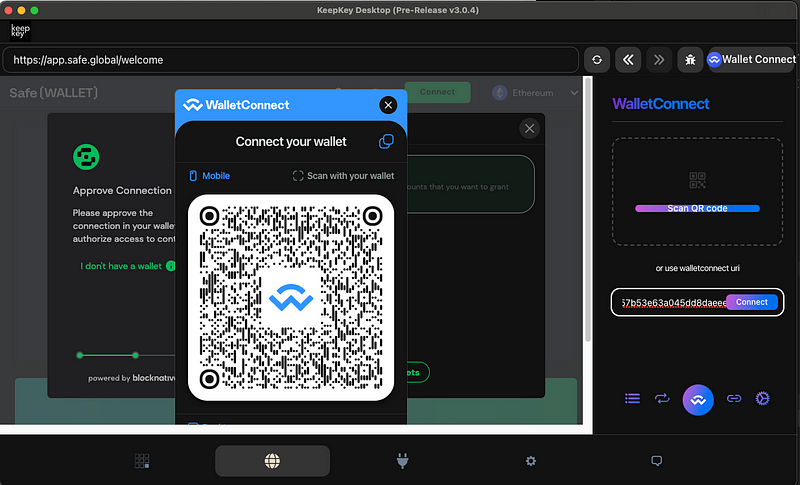The image size is (800, 485).
Task: Close the Approve Connection dialog
Action: click(530, 129)
